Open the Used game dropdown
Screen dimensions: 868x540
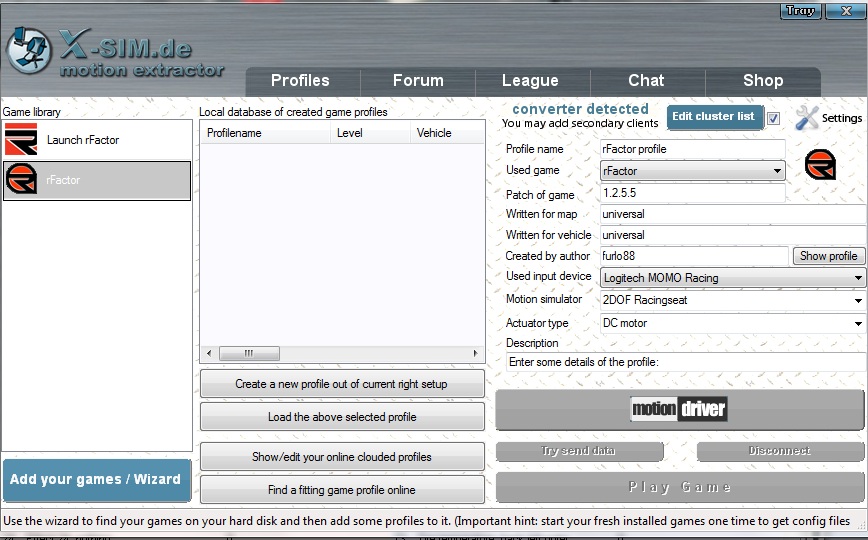click(x=693, y=171)
